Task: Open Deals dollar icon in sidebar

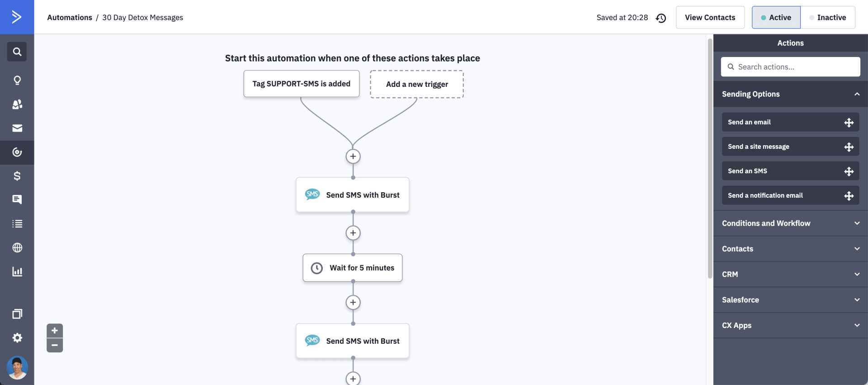Action: pos(17,176)
